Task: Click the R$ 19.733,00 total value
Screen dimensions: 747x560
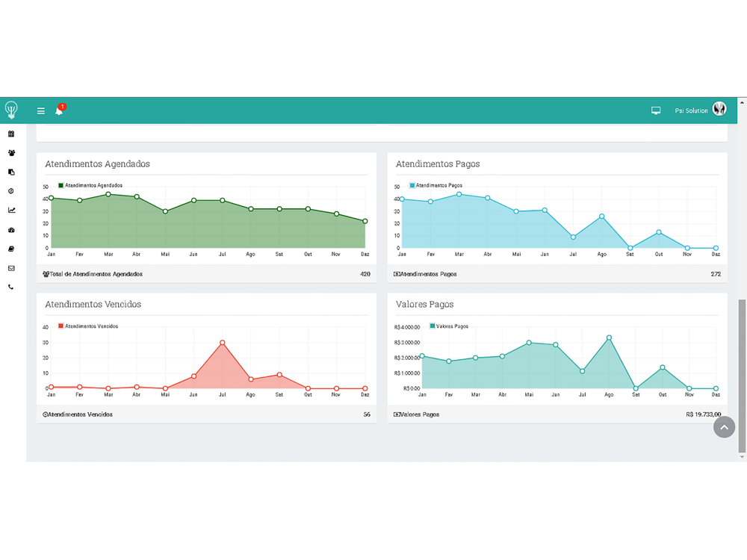Action: click(x=703, y=414)
